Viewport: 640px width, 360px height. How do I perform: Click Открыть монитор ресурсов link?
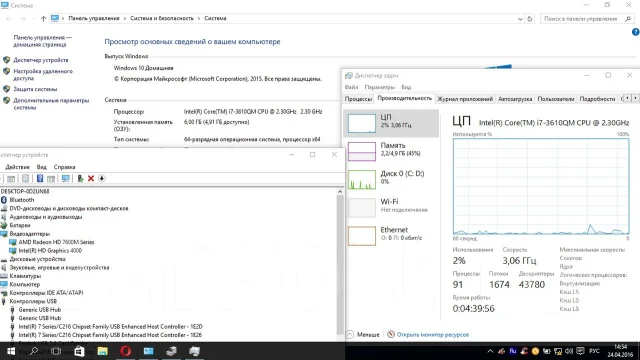pyautogui.click(x=433, y=334)
